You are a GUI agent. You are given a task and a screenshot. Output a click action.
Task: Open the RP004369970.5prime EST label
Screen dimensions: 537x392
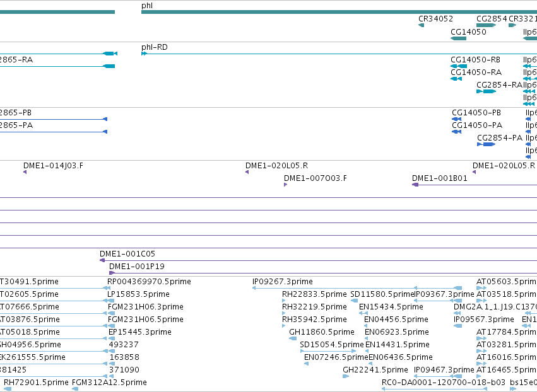[x=149, y=282]
